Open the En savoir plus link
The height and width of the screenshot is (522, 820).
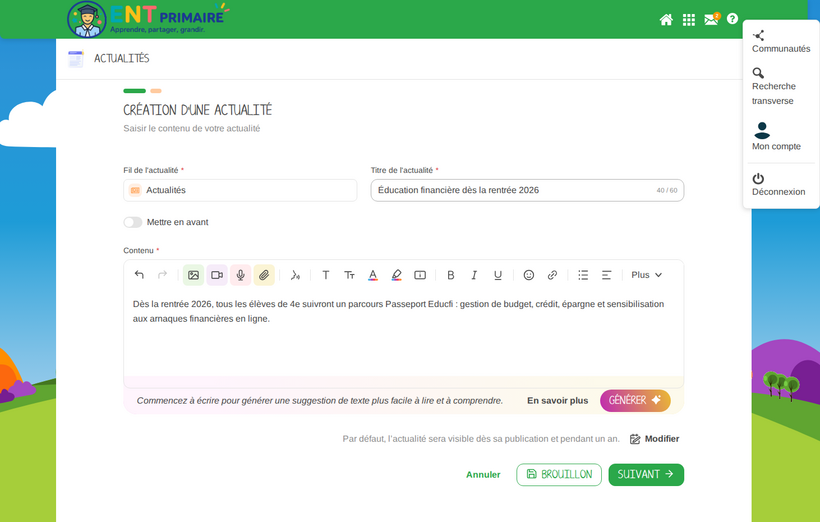coord(557,401)
